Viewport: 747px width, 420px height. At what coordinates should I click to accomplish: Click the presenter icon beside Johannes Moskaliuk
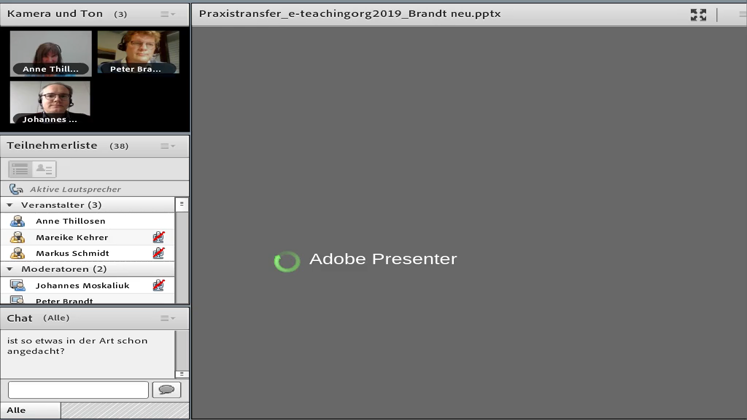click(x=17, y=285)
